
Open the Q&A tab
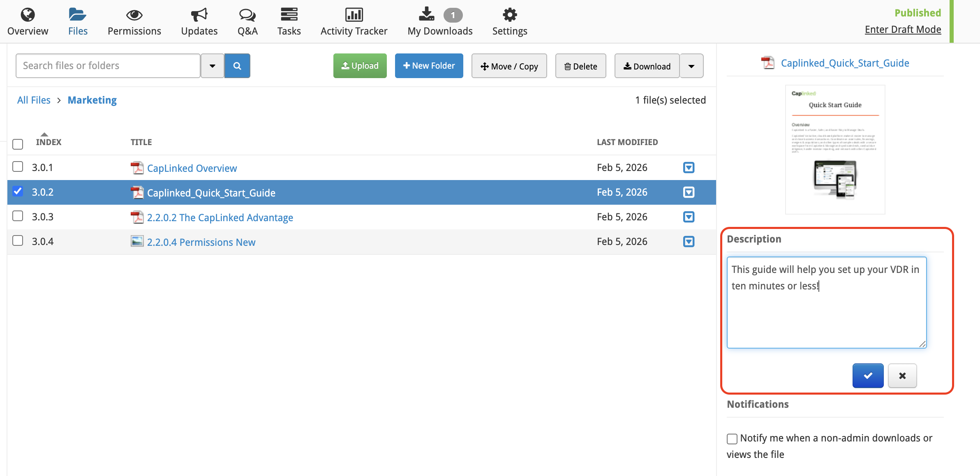(x=247, y=22)
